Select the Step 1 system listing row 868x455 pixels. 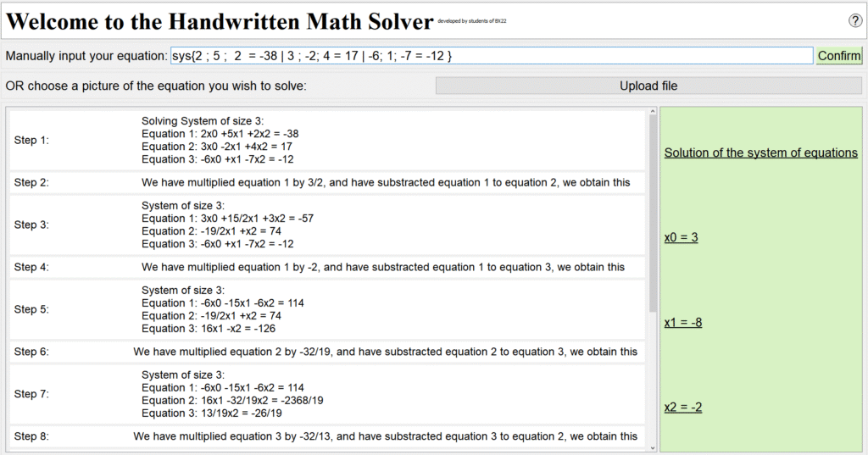[327, 141]
